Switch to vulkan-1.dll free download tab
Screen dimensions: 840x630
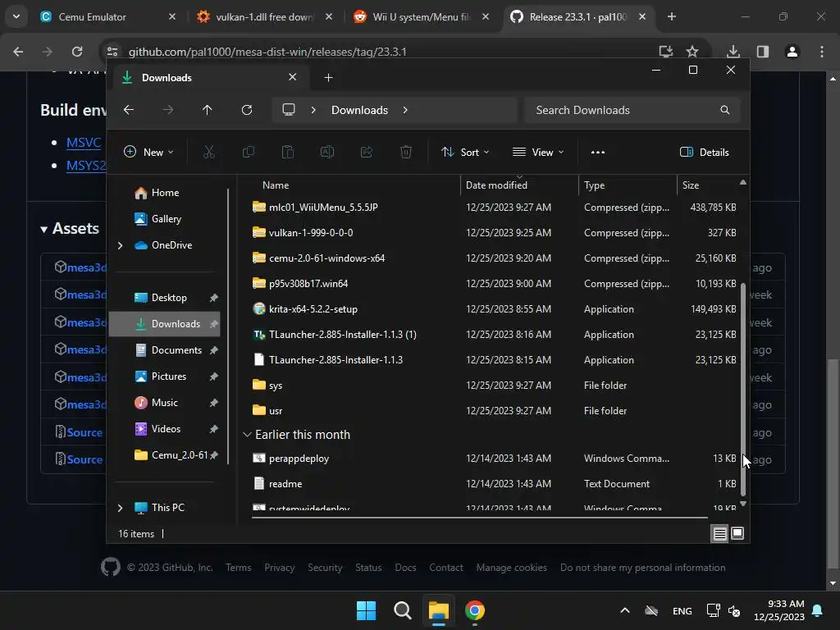265,16
